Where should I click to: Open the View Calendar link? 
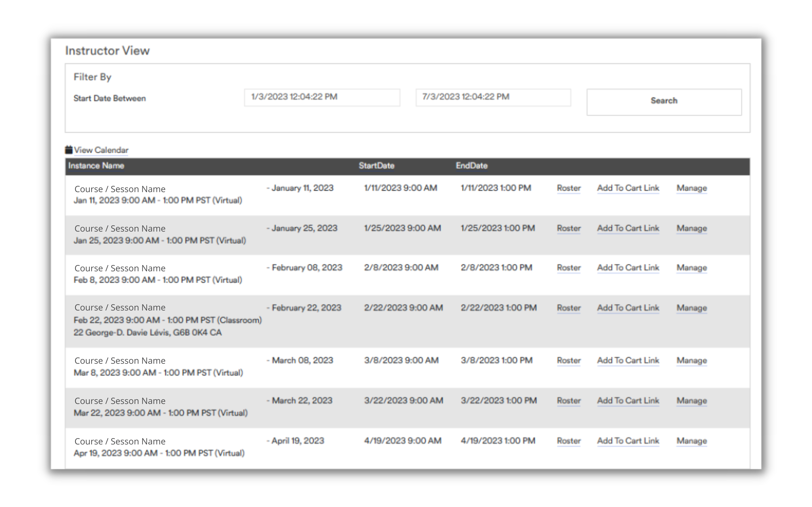point(101,150)
